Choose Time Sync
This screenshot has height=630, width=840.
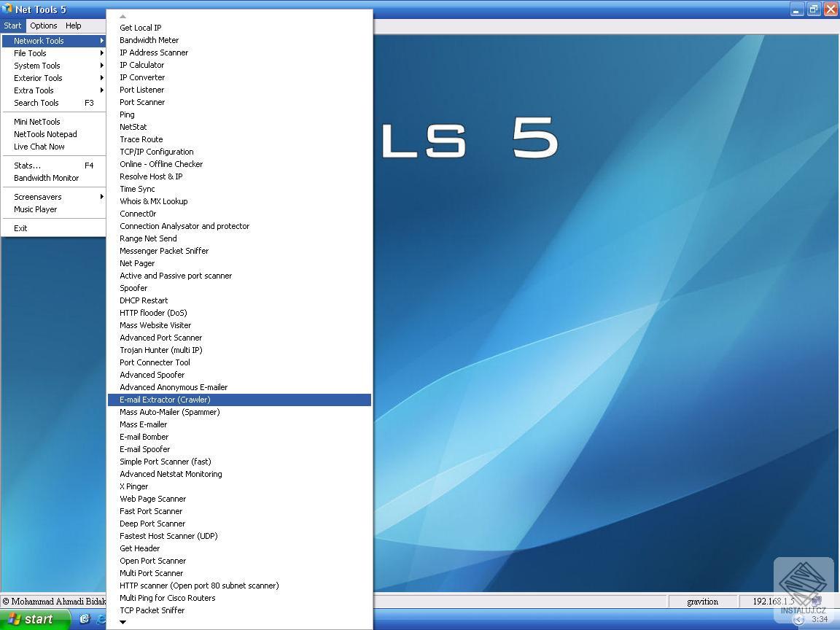239,189
